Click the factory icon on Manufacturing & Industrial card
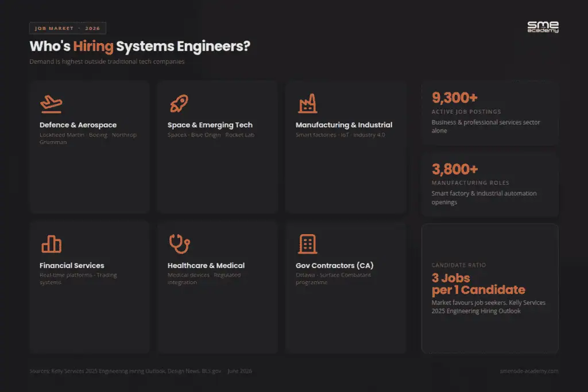Screen dimensions: 588x392 click(308, 103)
